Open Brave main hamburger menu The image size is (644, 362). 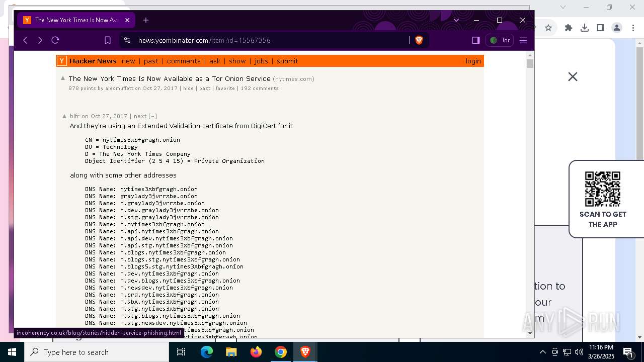[523, 40]
